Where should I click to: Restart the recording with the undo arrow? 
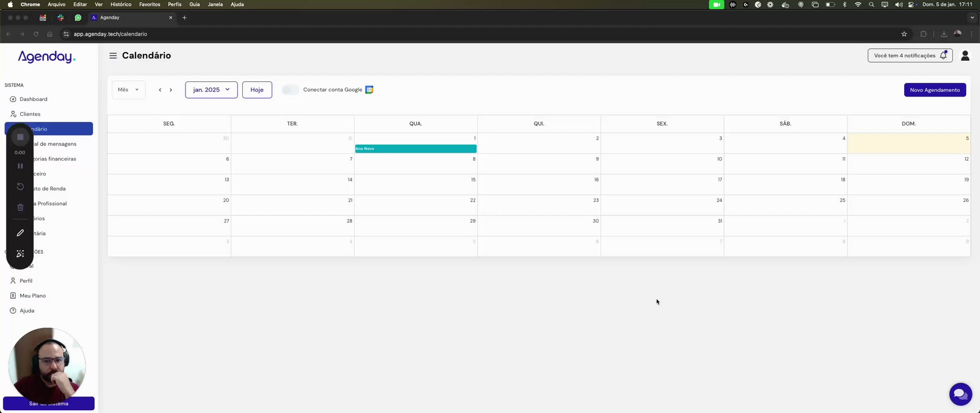tap(20, 186)
